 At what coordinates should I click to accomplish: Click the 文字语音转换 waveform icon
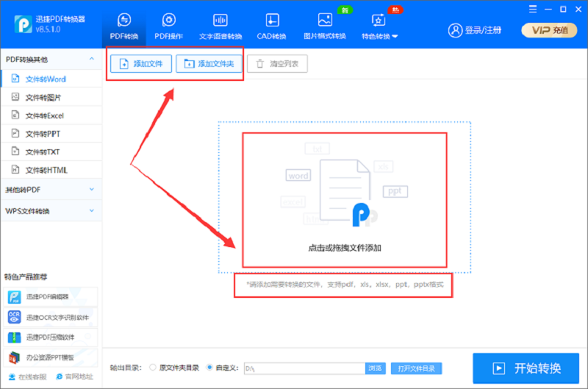220,20
